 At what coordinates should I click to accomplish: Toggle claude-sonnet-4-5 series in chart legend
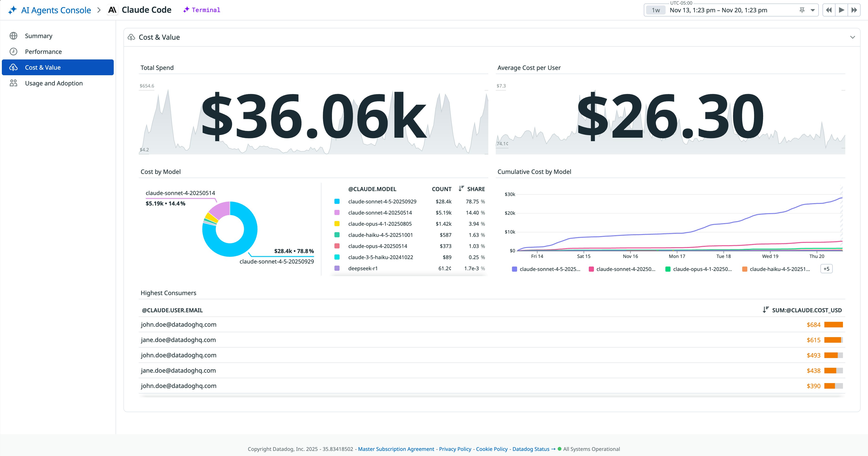click(x=549, y=269)
